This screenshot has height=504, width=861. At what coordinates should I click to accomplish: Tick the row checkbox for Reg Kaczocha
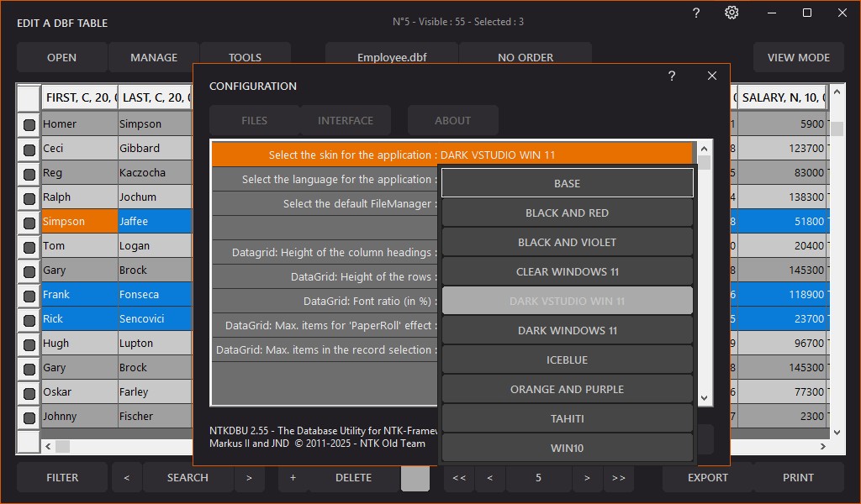point(29,174)
